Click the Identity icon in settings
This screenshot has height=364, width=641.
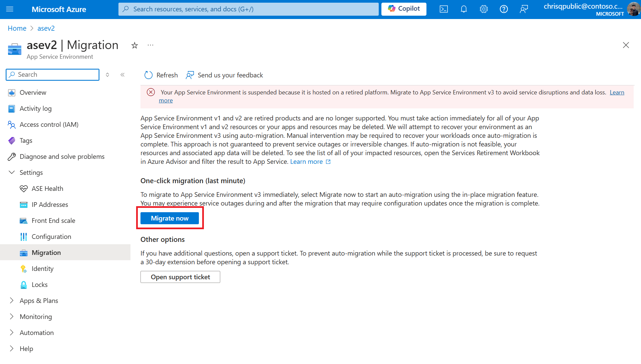(24, 269)
